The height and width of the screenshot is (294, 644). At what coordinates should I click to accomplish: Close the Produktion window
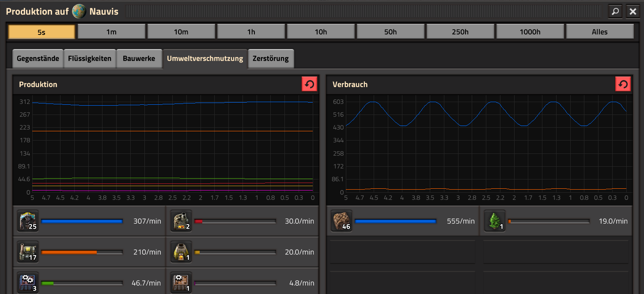click(x=633, y=11)
